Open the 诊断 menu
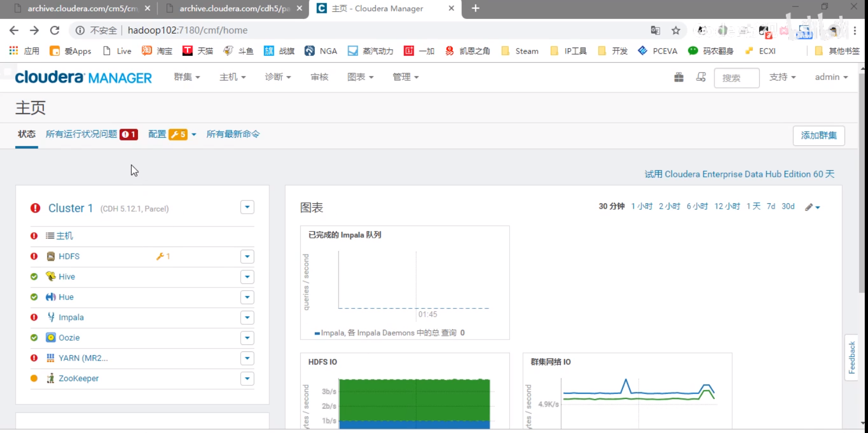This screenshot has width=868, height=433. pos(278,77)
